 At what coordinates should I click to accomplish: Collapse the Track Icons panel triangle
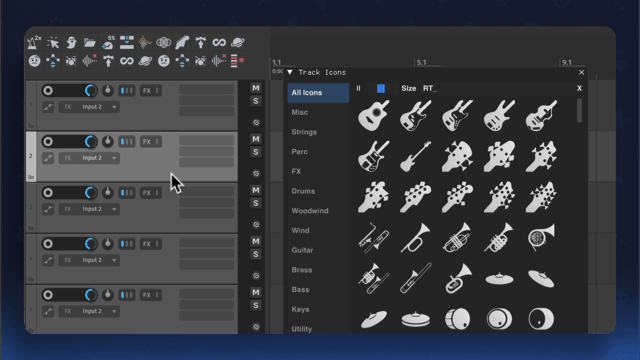[290, 72]
